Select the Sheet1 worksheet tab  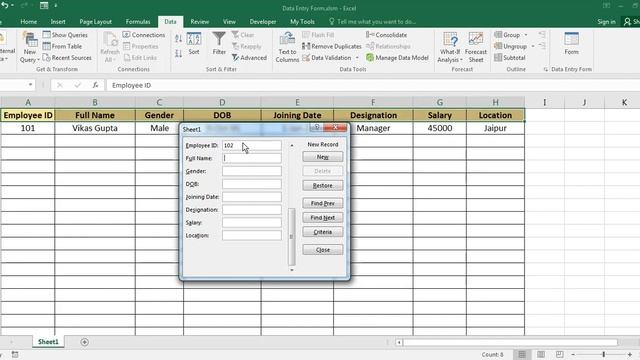(48, 342)
